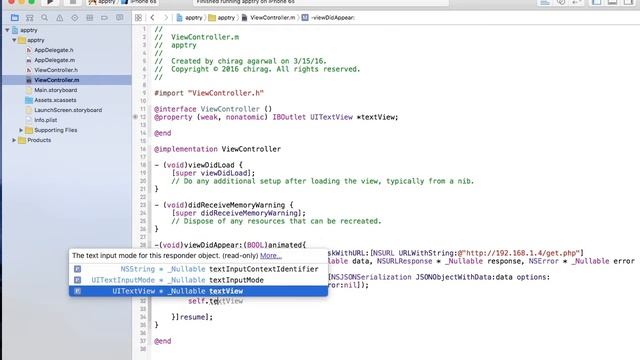The image size is (640, 360).
Task: Open the Symbol navigator icon
Action: (x=29, y=18)
